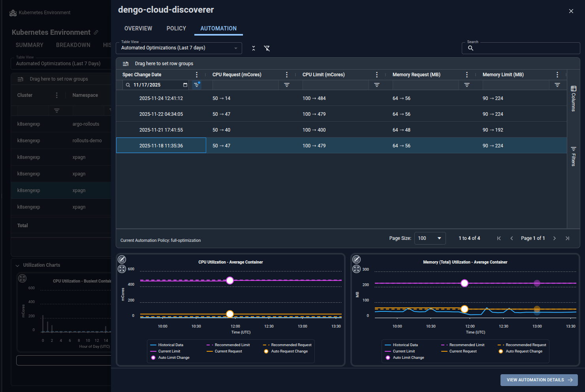Edit Memory Utilization chart settings
The width and height of the screenshot is (585, 392).
357,260
